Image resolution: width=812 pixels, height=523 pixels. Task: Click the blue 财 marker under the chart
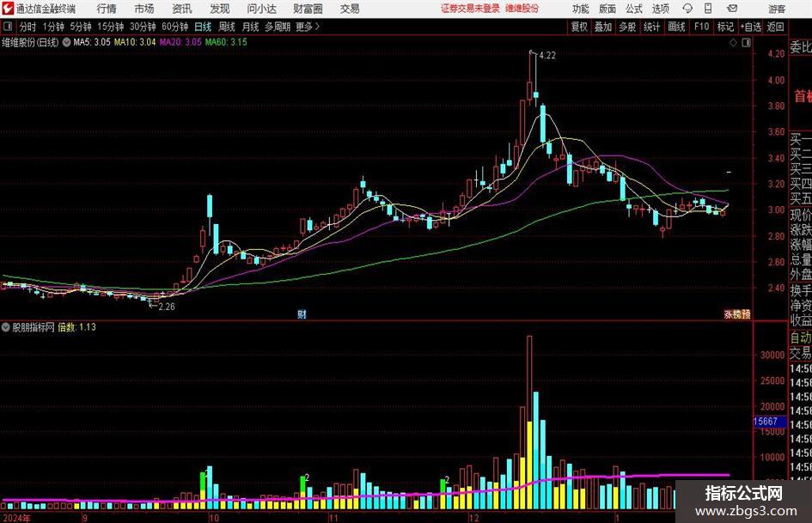302,314
